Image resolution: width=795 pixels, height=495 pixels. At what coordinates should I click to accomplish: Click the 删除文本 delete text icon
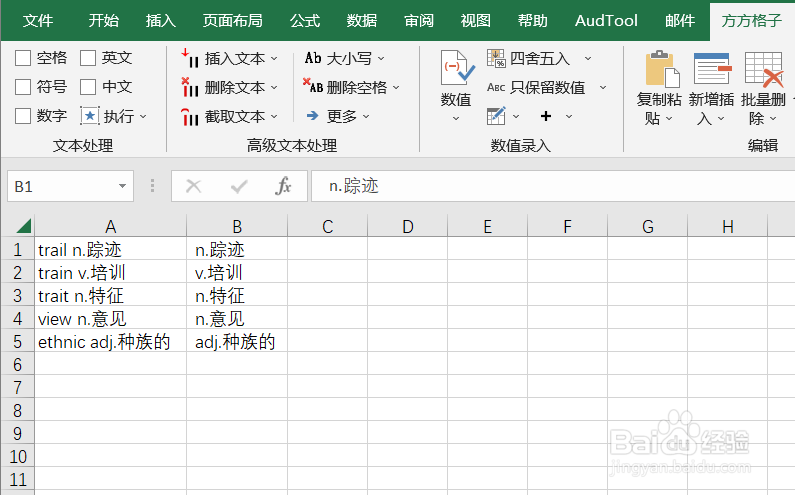click(190, 87)
